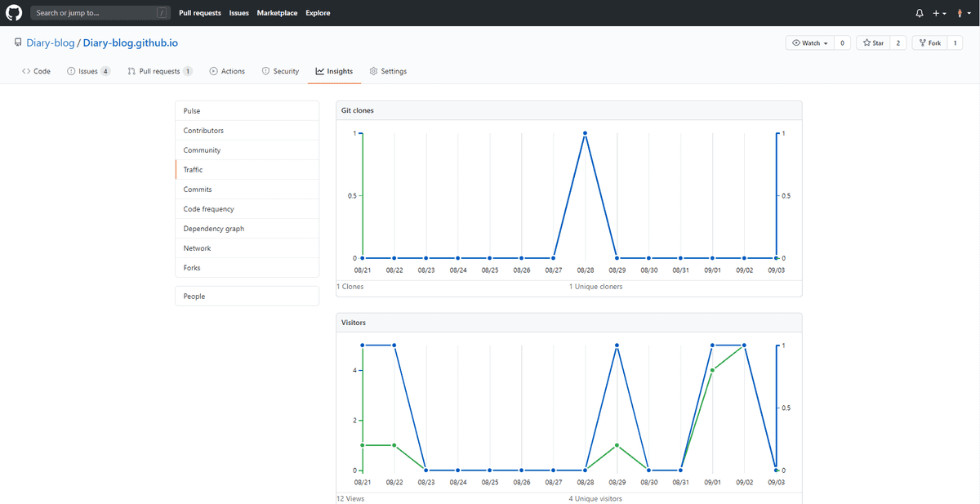Viewport: 980px width, 504px height.
Task: Open Code frequency in sidebar
Action: coord(247,209)
